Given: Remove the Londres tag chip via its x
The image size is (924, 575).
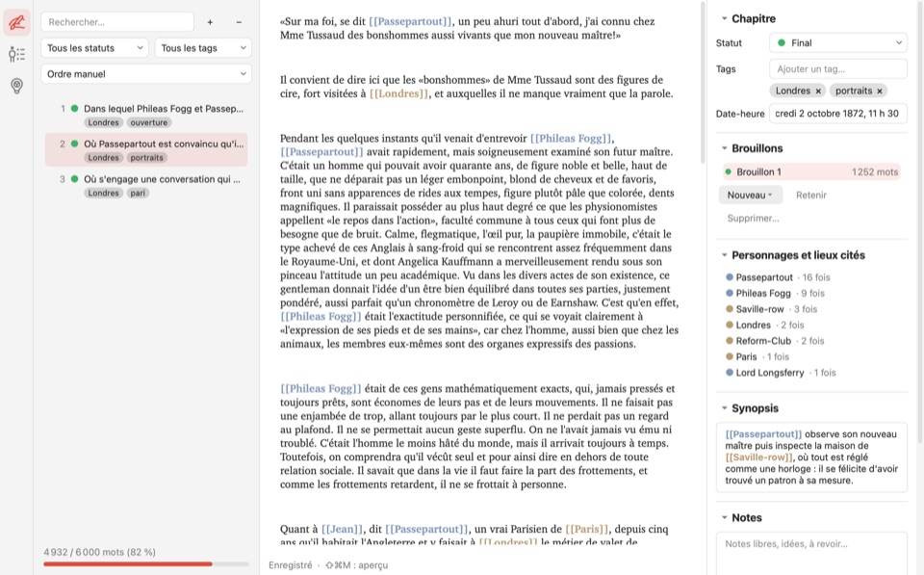Looking at the screenshot, I should pos(818,91).
